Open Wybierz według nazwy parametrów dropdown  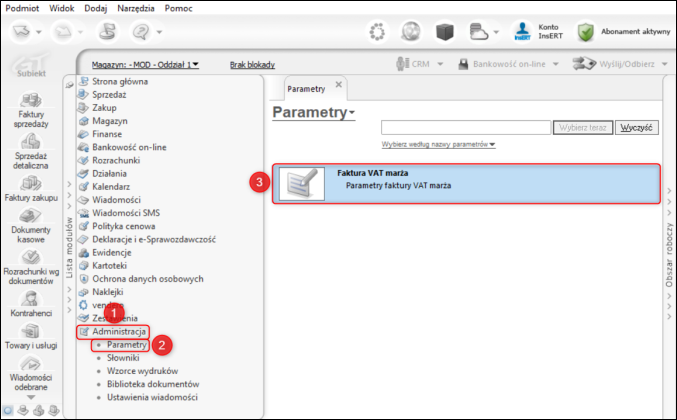(x=438, y=144)
